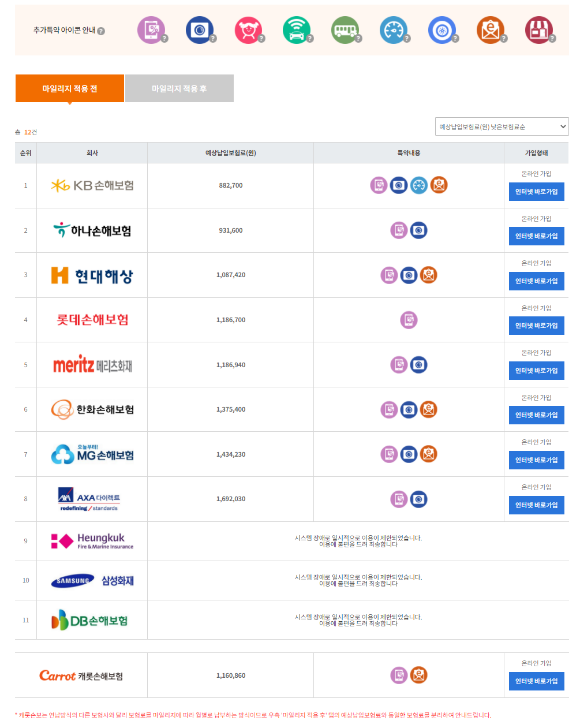Image resolution: width=580 pixels, height=728 pixels.
Task: Click the Heungkuk Fire & Marine Insurance logo
Action: (x=92, y=541)
